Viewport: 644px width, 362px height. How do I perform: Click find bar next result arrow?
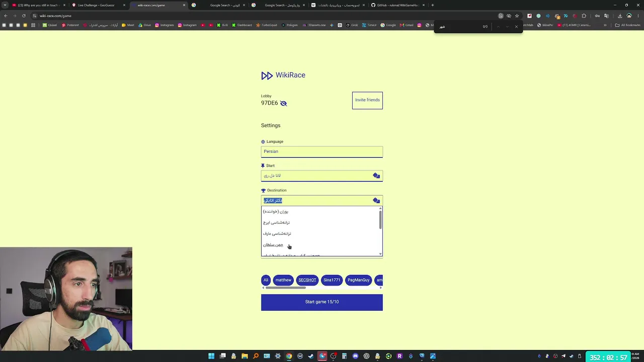point(507,26)
